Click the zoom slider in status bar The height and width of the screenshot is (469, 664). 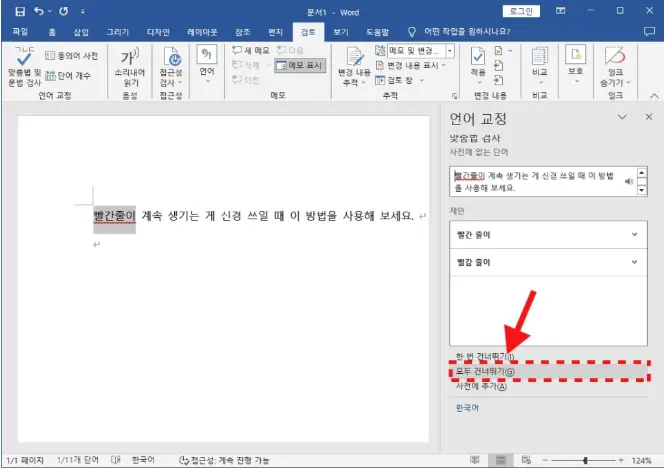[x=587, y=460]
